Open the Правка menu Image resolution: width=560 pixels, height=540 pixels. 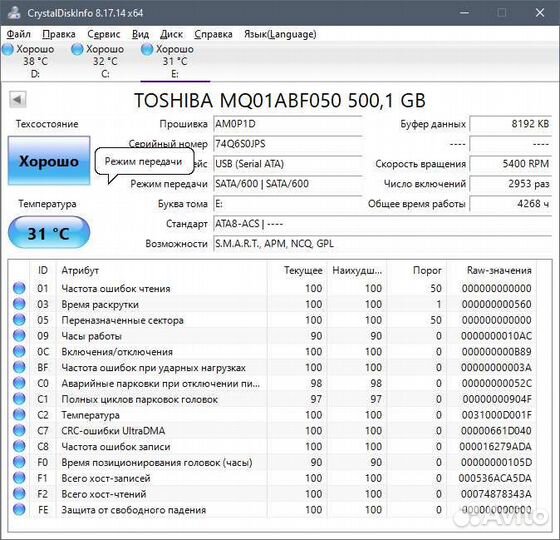59,34
